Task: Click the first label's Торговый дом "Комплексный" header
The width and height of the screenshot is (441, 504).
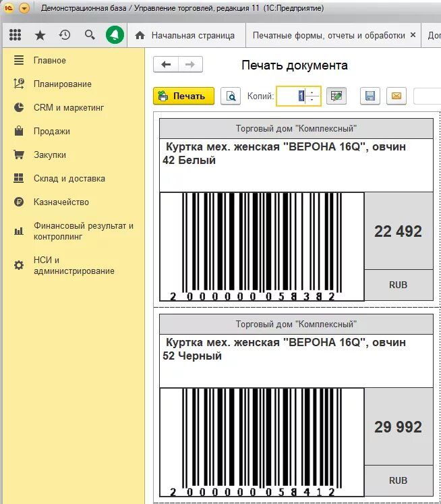Action: click(296, 129)
